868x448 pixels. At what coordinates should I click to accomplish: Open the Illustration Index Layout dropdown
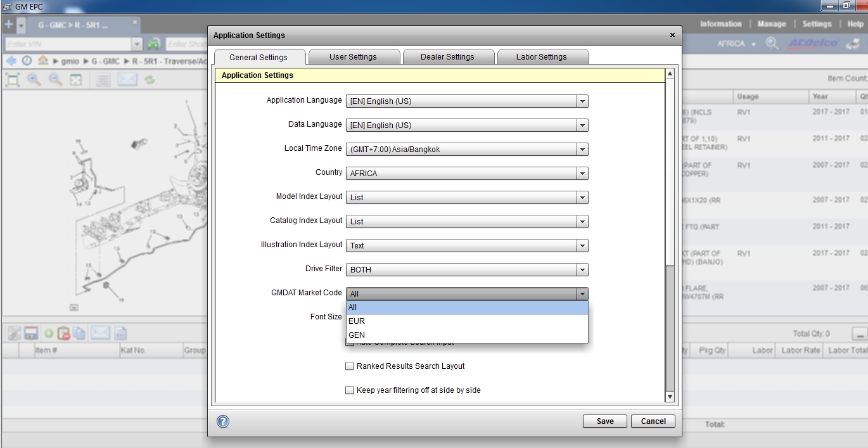(582, 246)
